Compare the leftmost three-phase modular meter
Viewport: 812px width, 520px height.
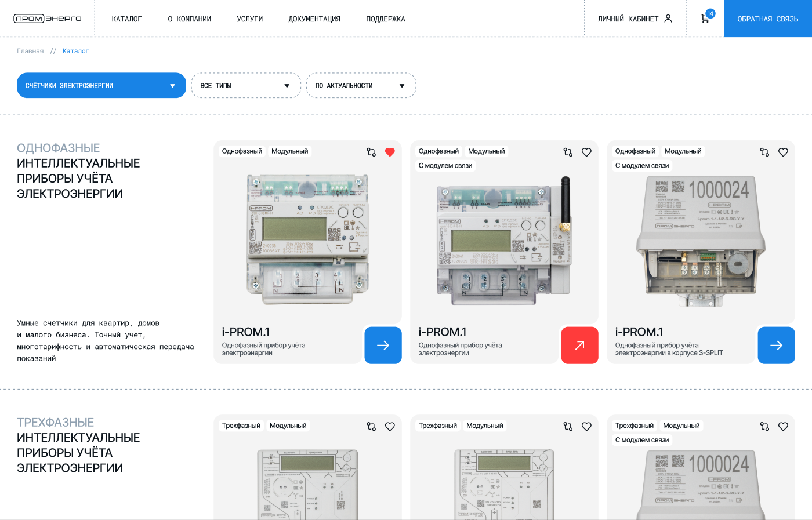[x=371, y=426]
